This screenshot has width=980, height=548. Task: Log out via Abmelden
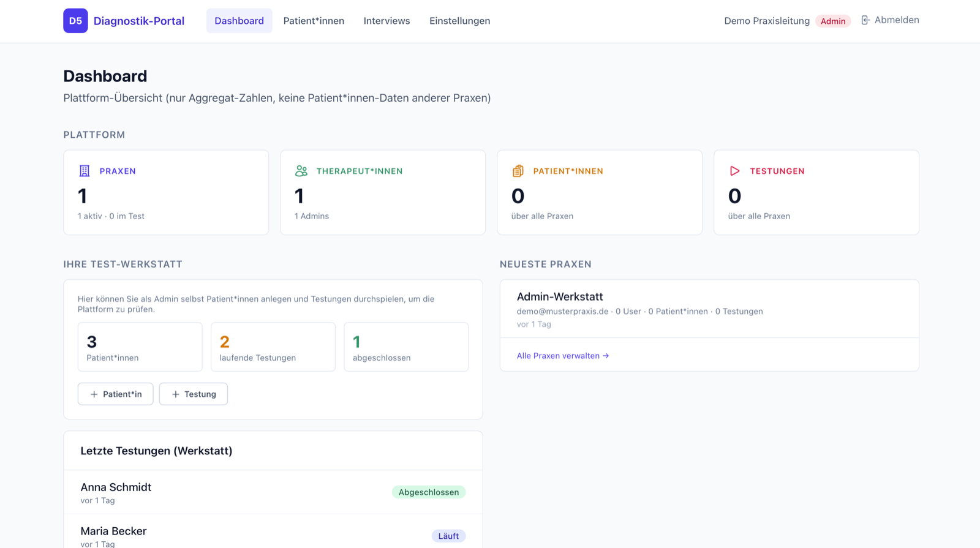[x=890, y=20]
